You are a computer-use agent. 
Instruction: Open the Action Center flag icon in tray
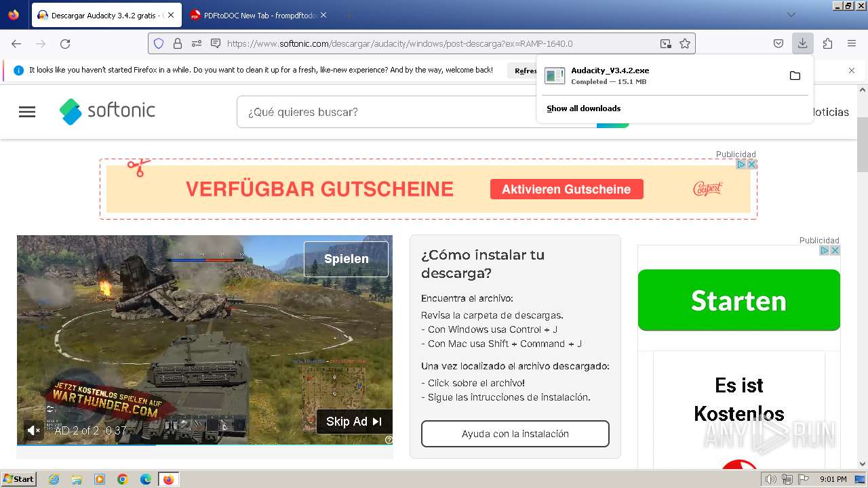803,479
